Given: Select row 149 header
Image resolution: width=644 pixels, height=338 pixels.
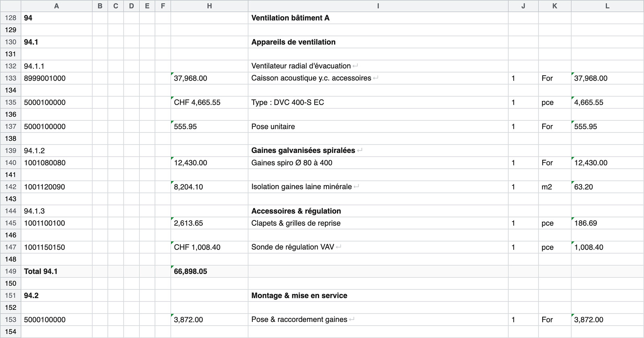Looking at the screenshot, I should [x=10, y=271].
